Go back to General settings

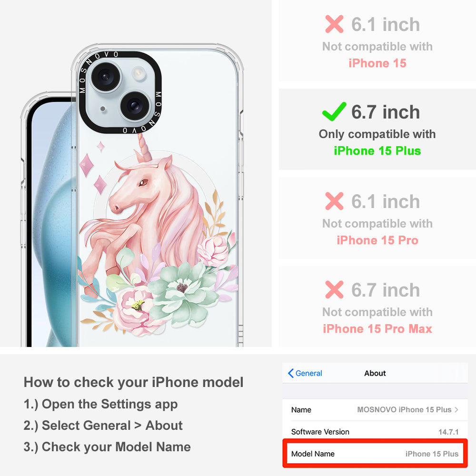tap(305, 373)
